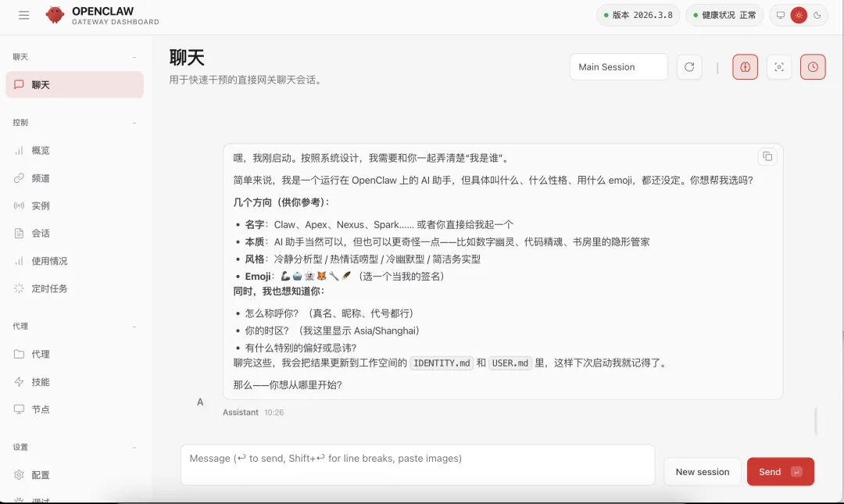Switch to dark theme moon icon
The width and height of the screenshot is (844, 504).
pyautogui.click(x=817, y=15)
